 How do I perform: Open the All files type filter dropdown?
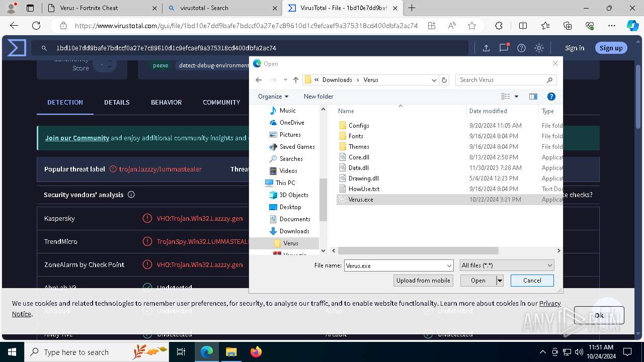(x=550, y=265)
